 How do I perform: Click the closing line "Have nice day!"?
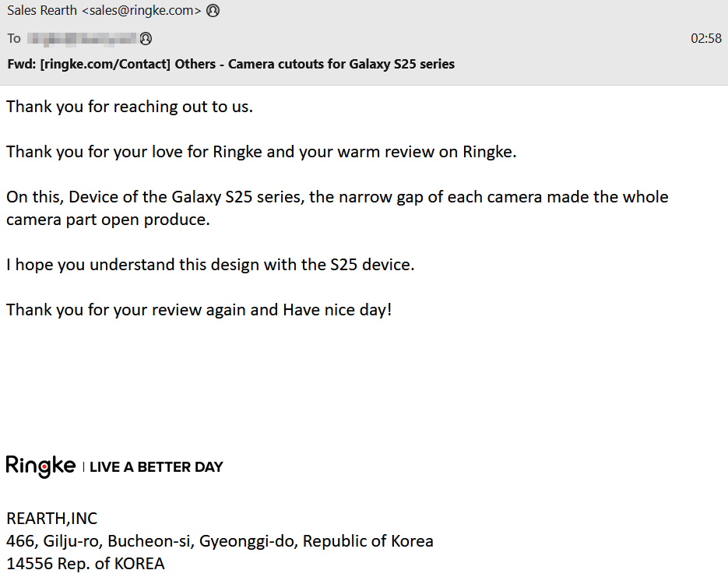coord(337,310)
